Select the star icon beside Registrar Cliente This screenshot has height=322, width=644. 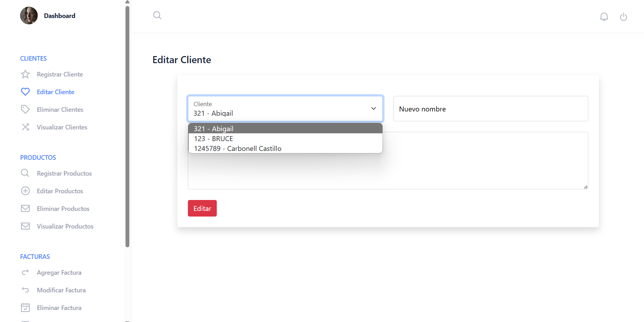coord(25,74)
